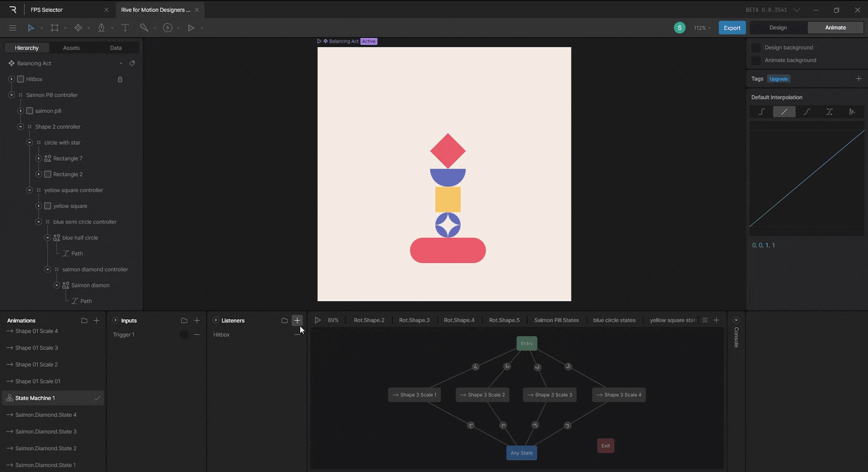Switch to Design mode
This screenshot has width=868, height=472.
778,28
